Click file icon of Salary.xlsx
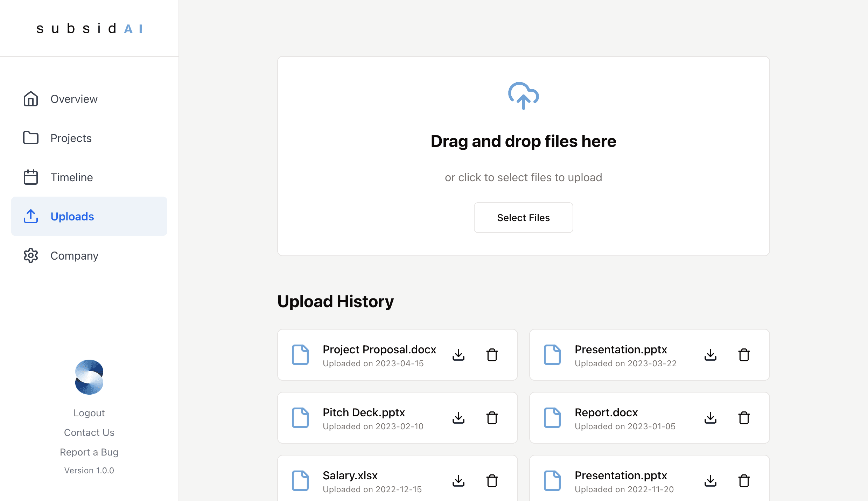Image resolution: width=868 pixels, height=501 pixels. pyautogui.click(x=300, y=481)
